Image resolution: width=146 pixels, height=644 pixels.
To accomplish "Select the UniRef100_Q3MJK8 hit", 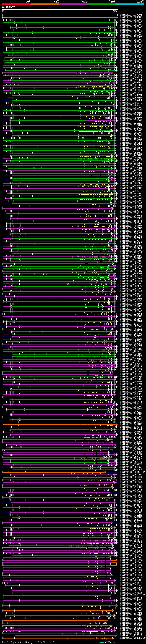I will [x=131, y=37].
